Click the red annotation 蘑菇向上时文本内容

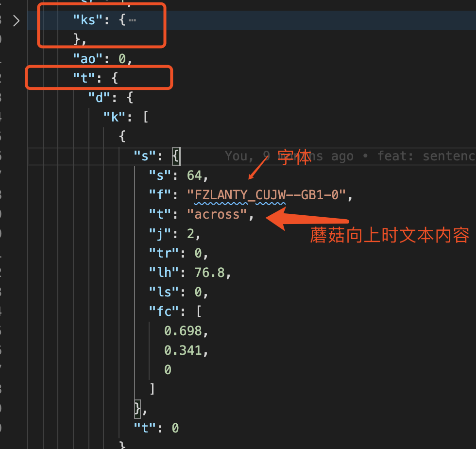coord(390,236)
